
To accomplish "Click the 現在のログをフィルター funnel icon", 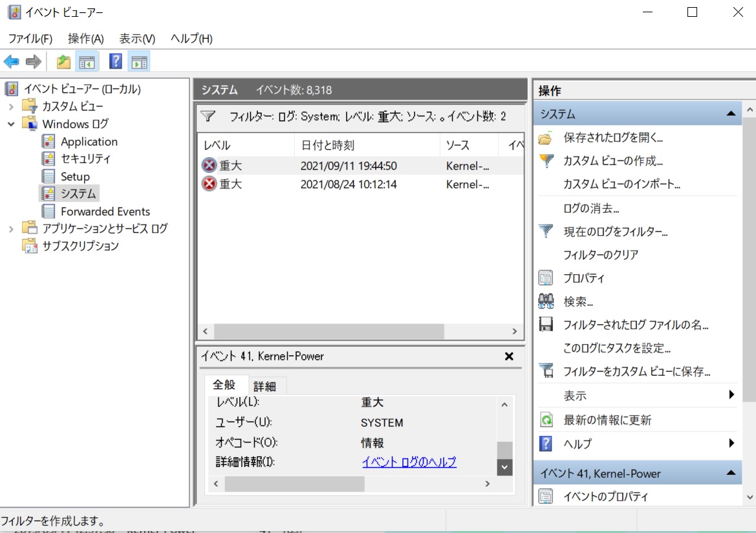I will pyautogui.click(x=546, y=231).
